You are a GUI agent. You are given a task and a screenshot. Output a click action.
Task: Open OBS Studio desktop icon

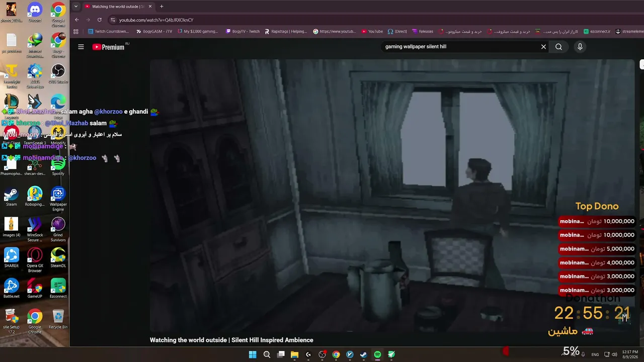(58, 74)
